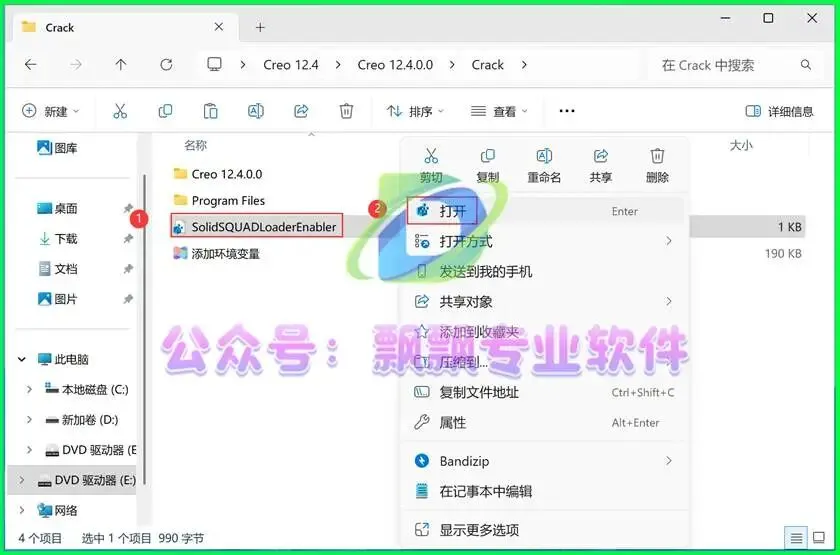Unpin 桌面 using its pin icon
The height and width of the screenshot is (555, 840).
click(x=128, y=208)
